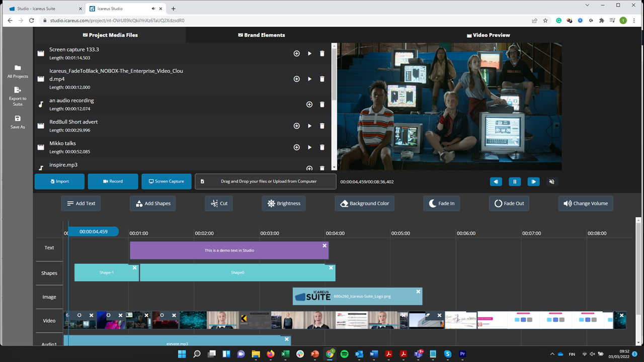Select Video Preview tab
This screenshot has height=362, width=644.
point(488,35)
